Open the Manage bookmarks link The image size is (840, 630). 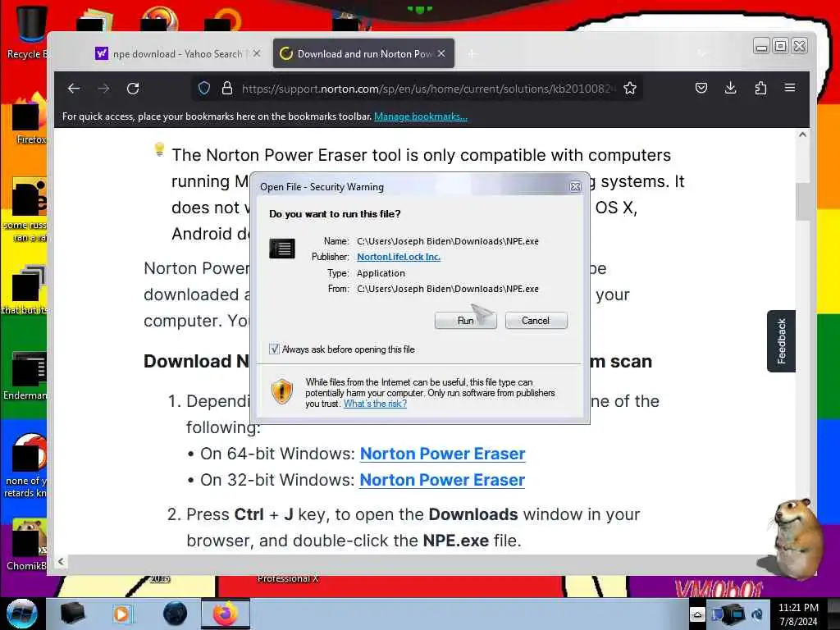tap(421, 116)
